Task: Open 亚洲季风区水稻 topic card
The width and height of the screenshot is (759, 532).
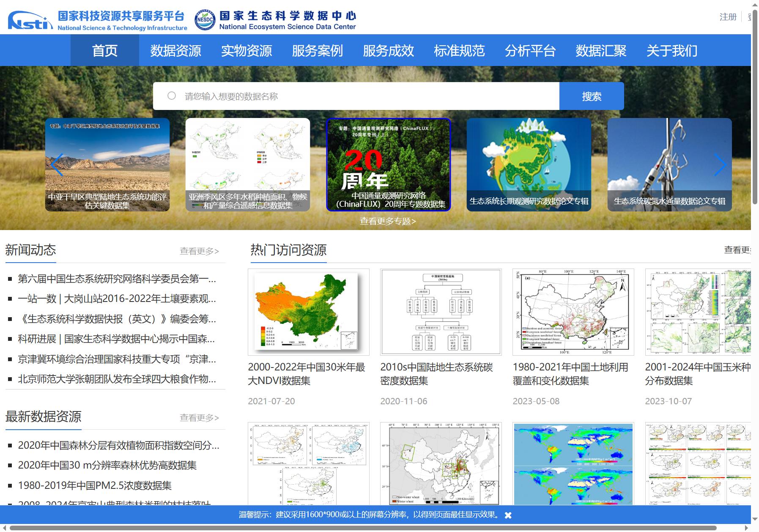Action: pos(248,165)
